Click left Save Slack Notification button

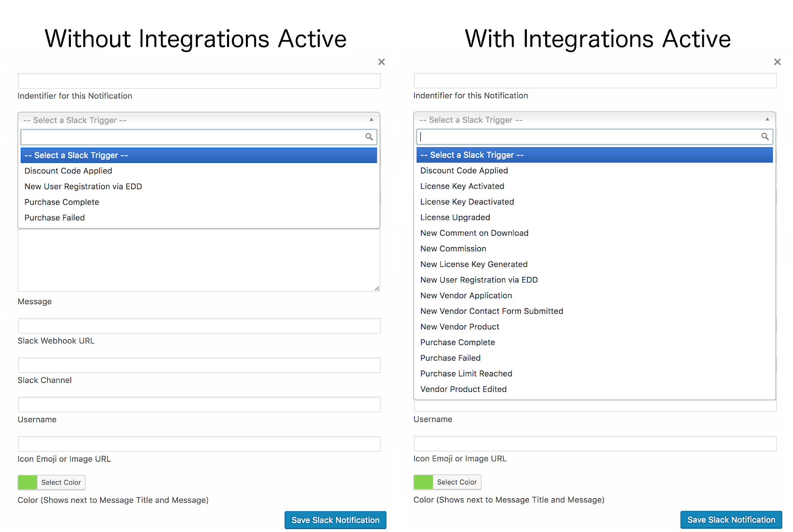(335, 520)
